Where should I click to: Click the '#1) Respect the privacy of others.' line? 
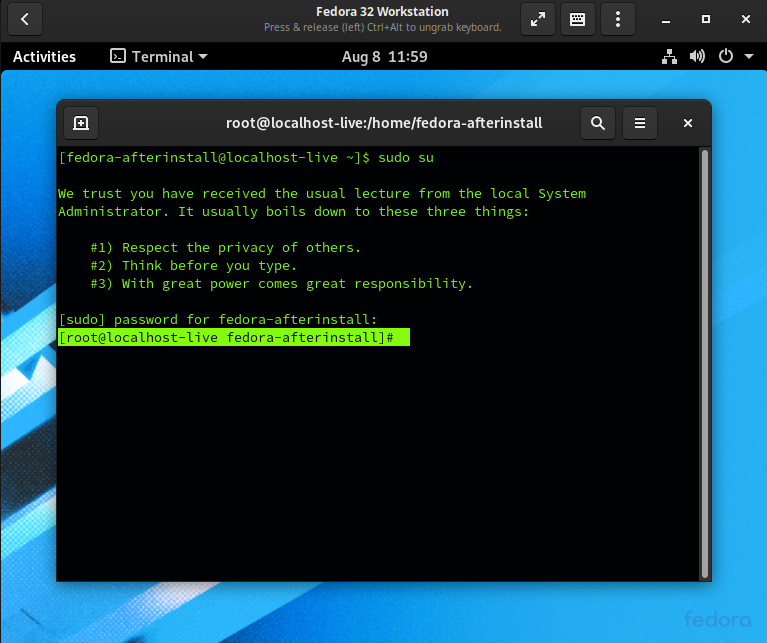point(226,247)
